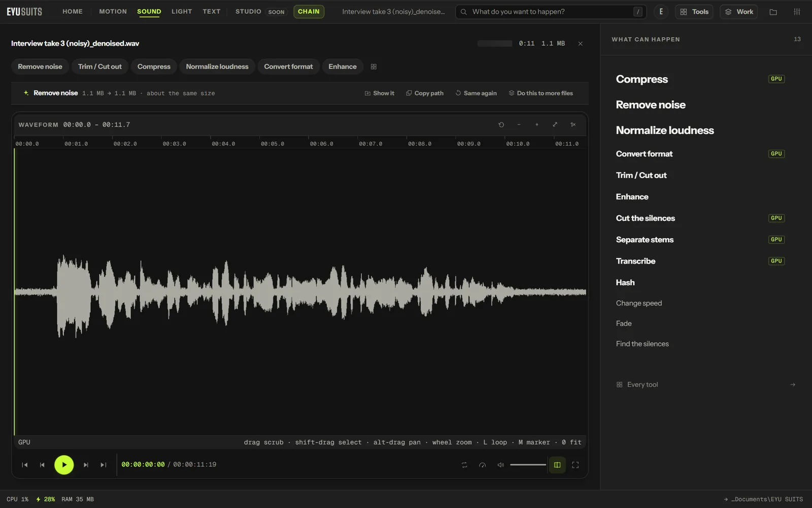The height and width of the screenshot is (508, 812).
Task: Copy the output file path
Action: click(x=425, y=93)
